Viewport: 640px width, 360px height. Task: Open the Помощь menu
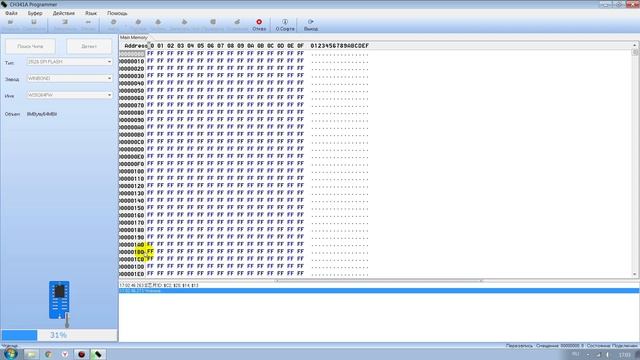click(x=117, y=13)
